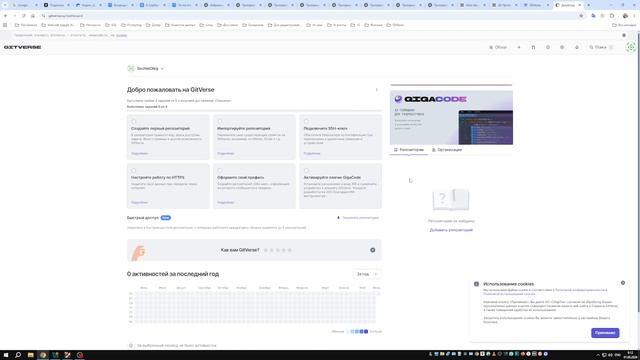
Task: Dismiss the 'Как вам GitVerse?' feedback banner
Action: tap(373, 250)
